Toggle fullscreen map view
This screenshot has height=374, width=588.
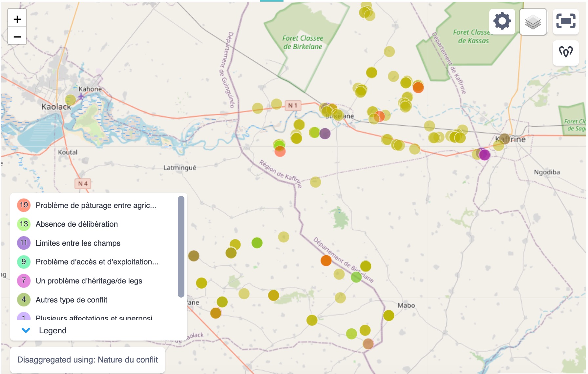566,21
